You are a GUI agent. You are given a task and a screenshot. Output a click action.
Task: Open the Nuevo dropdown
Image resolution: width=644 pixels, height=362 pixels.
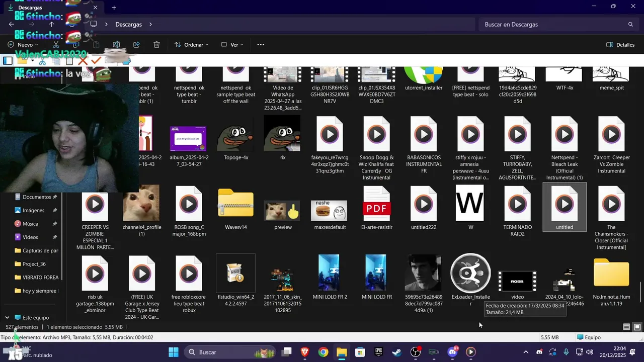click(23, 45)
